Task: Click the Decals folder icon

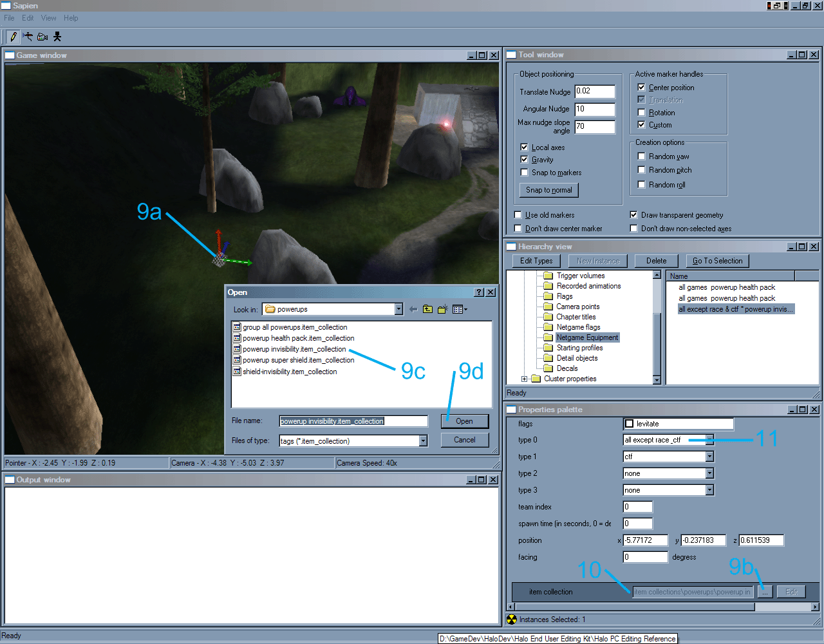Action: coord(548,368)
